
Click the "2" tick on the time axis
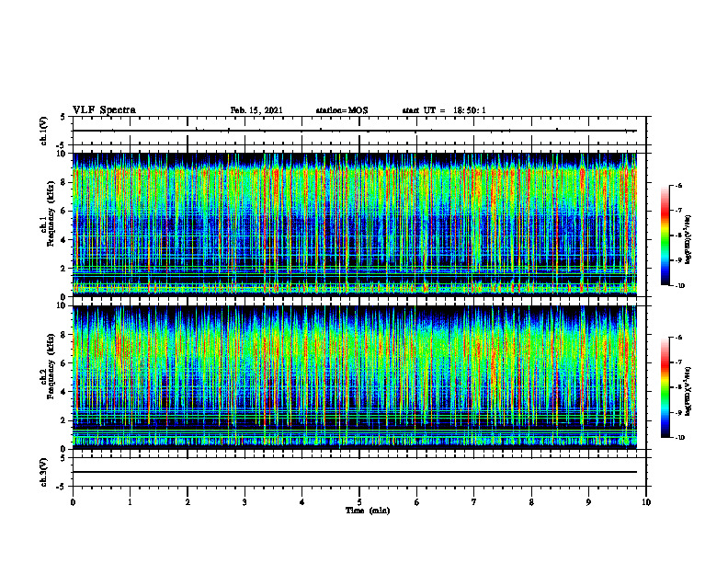coord(188,502)
